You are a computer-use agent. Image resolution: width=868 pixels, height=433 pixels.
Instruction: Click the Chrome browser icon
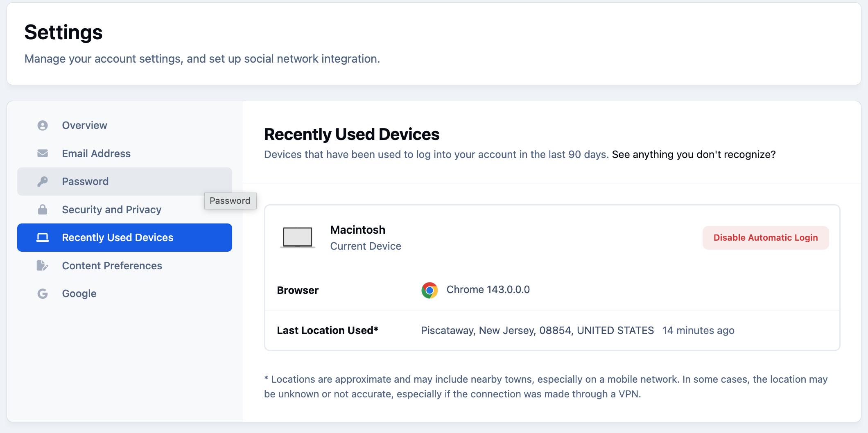[x=429, y=290]
